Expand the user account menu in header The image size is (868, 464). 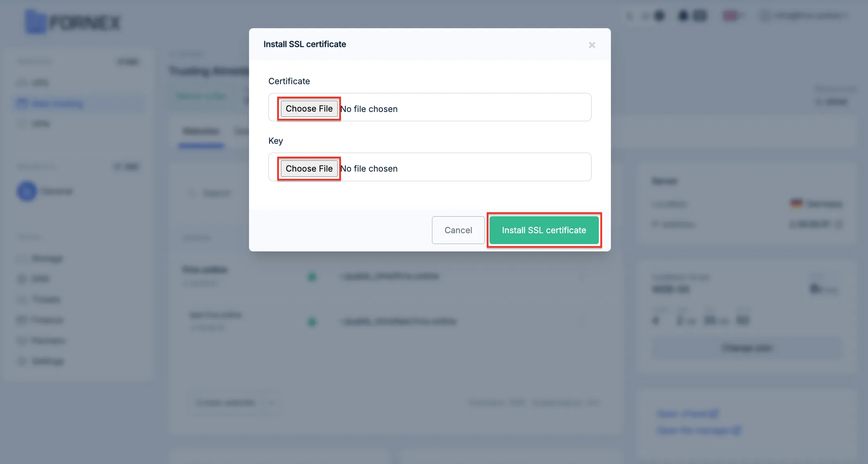point(804,16)
